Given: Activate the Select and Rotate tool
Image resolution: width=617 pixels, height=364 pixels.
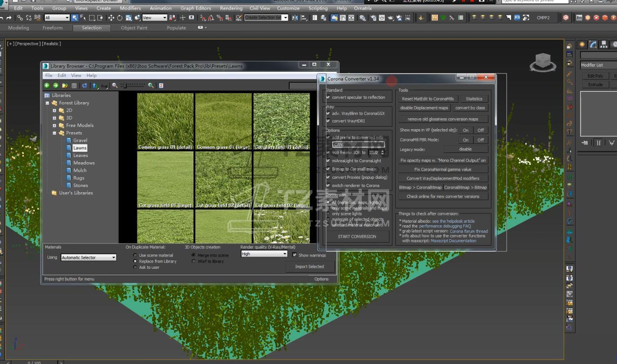Looking at the screenshot, I should [120, 18].
